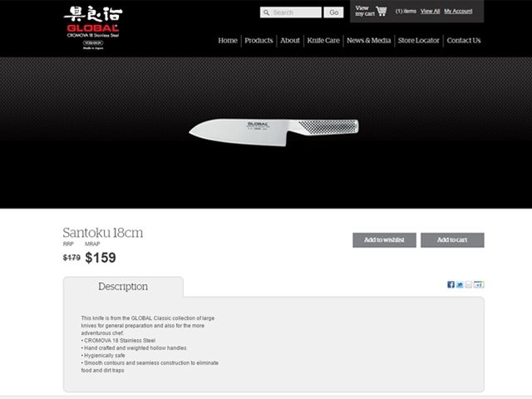Tweet this product via Twitter icon
532x399 pixels.
coord(460,284)
